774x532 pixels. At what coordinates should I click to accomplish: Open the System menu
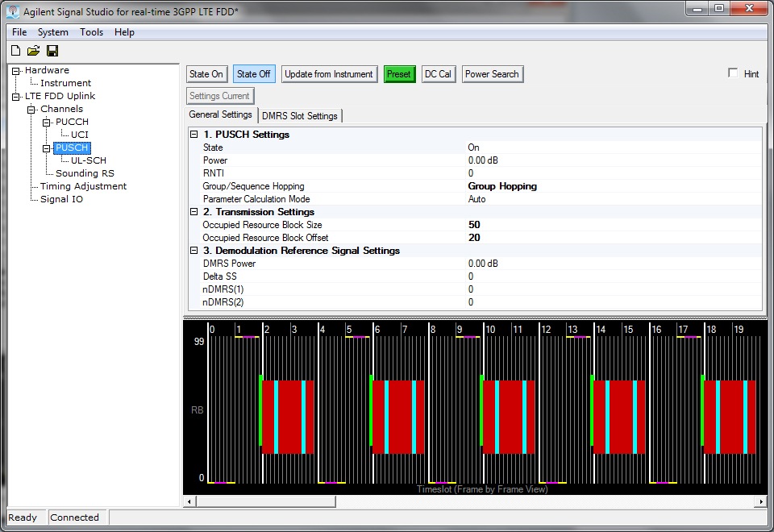click(x=52, y=32)
